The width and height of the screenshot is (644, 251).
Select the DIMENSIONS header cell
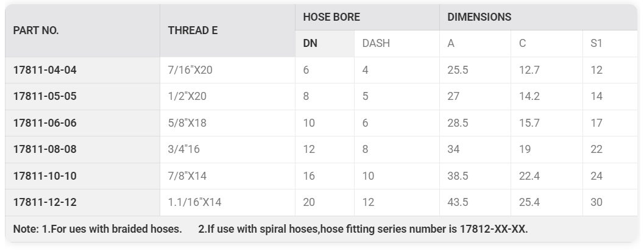(538, 17)
